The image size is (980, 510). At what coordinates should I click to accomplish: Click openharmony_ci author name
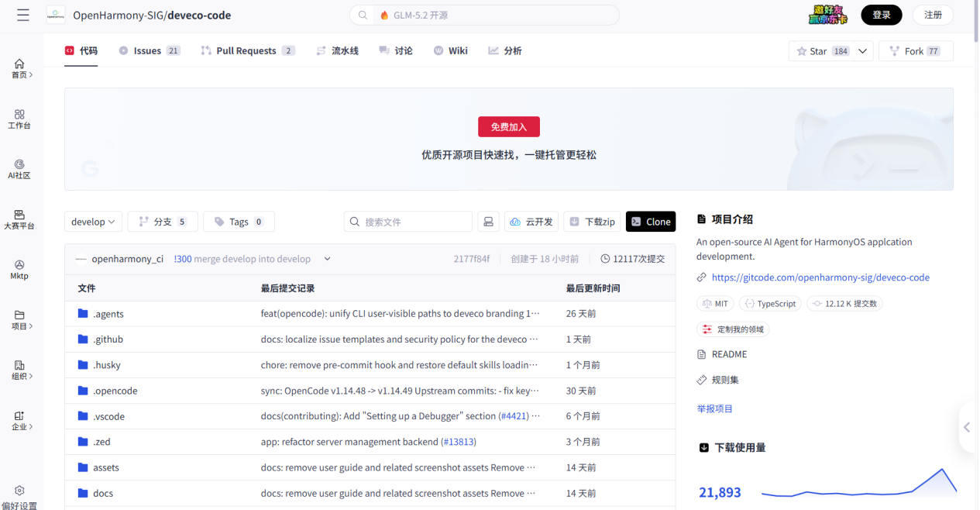click(127, 259)
